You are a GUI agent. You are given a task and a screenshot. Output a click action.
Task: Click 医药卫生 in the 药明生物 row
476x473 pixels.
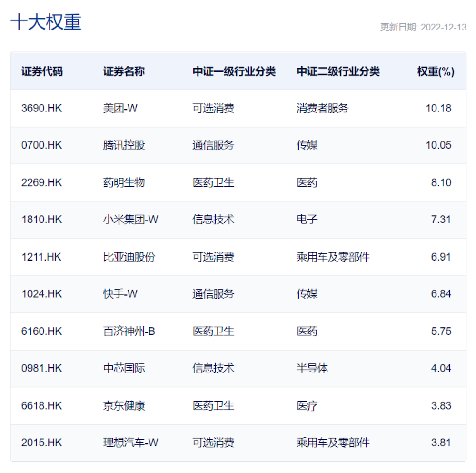point(213,182)
